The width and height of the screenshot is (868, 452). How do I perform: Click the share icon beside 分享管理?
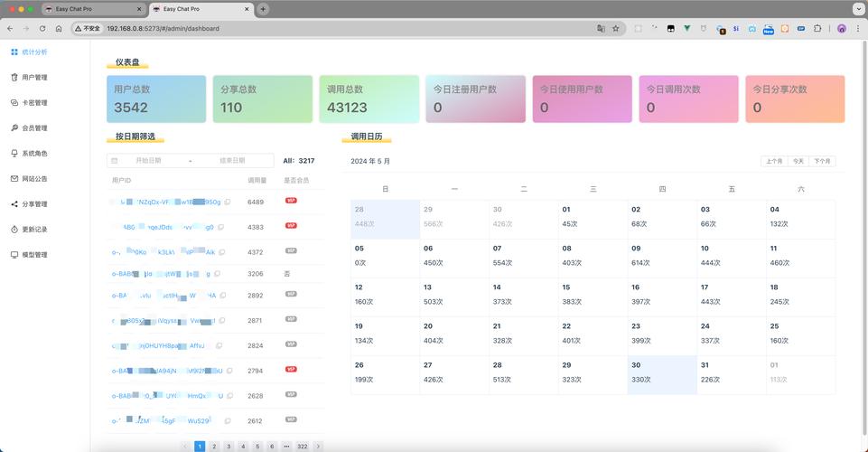(x=14, y=203)
